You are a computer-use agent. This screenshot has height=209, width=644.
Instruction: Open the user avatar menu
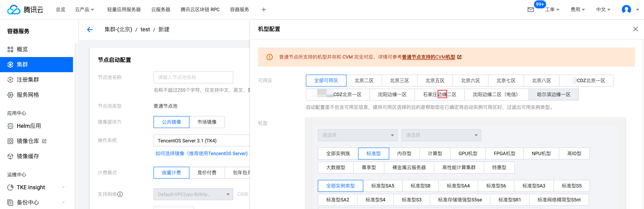coord(626,10)
